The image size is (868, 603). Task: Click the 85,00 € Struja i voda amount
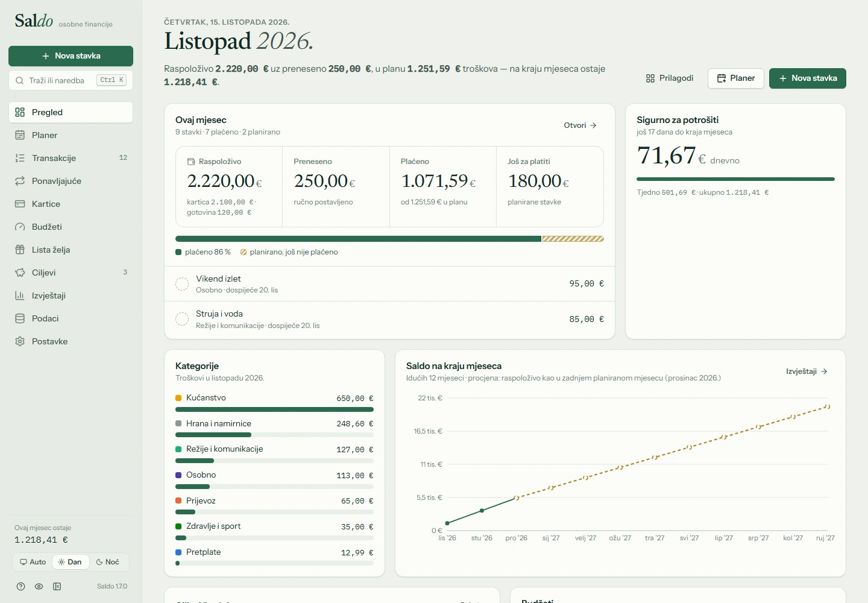point(587,319)
